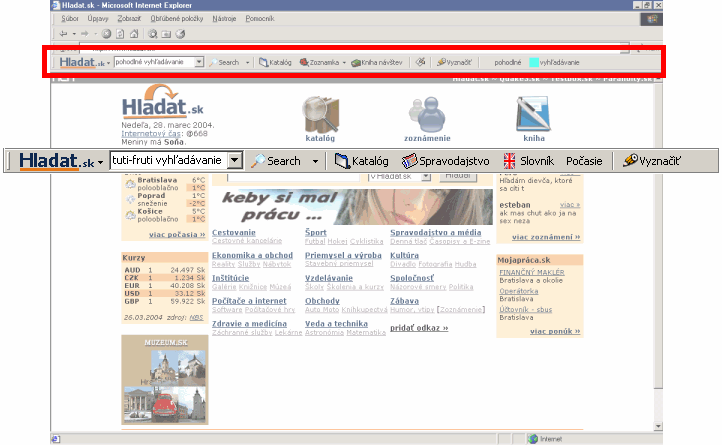Open small Hladat.sk logo dropdown menu

108,63
